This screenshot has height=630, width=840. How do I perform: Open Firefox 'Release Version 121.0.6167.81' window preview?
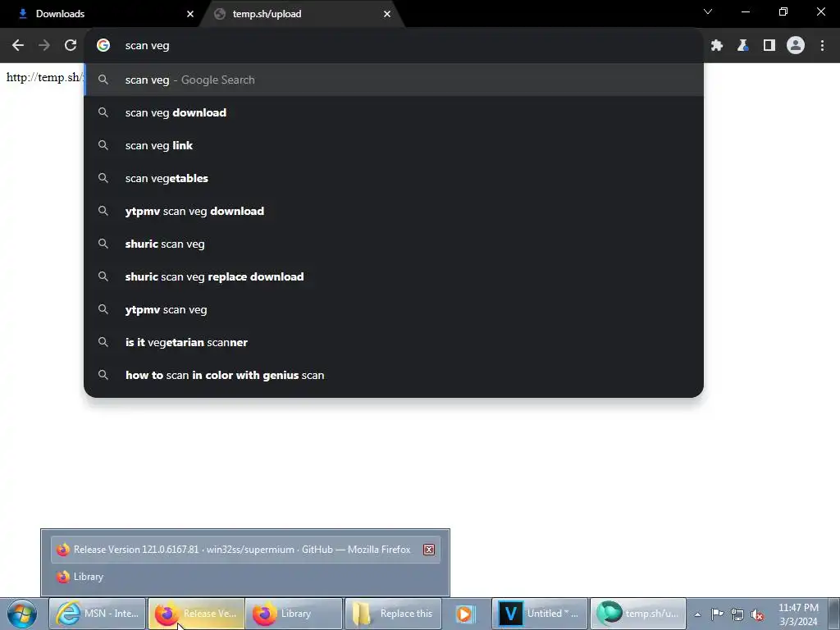pos(245,550)
